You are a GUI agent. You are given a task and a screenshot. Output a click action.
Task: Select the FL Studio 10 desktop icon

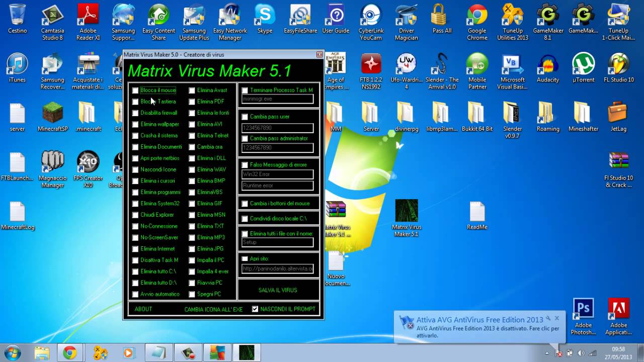coord(618,68)
